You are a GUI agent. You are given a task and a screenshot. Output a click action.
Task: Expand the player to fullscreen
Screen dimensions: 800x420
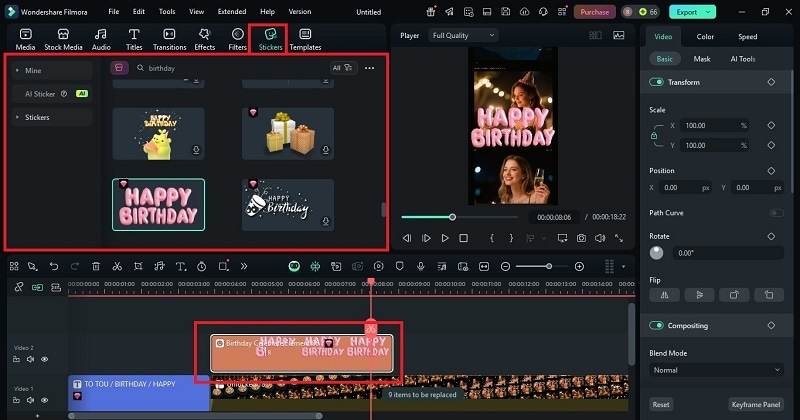(619, 238)
